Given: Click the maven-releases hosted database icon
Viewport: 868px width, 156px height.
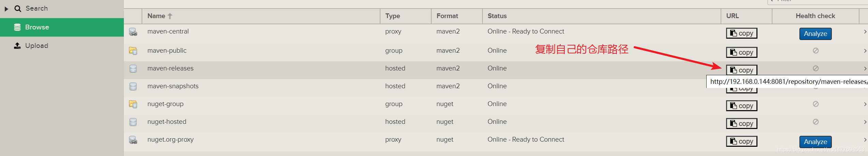Looking at the screenshot, I should [x=133, y=69].
